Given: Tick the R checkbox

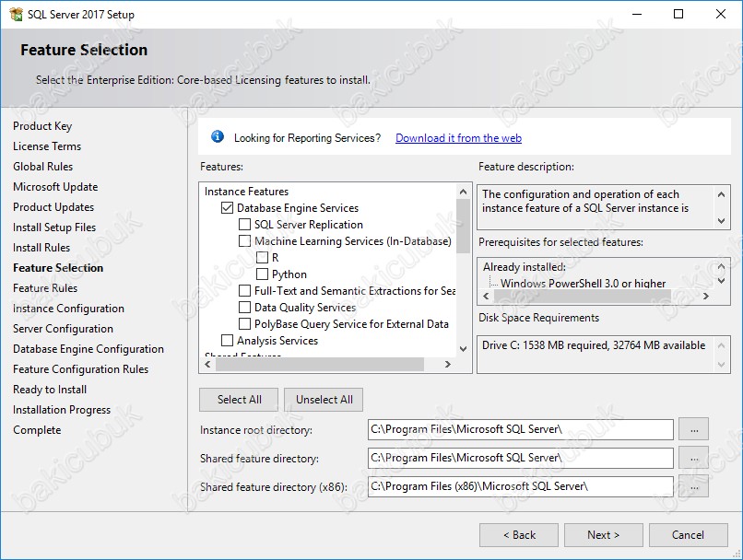Looking at the screenshot, I should pos(262,258).
